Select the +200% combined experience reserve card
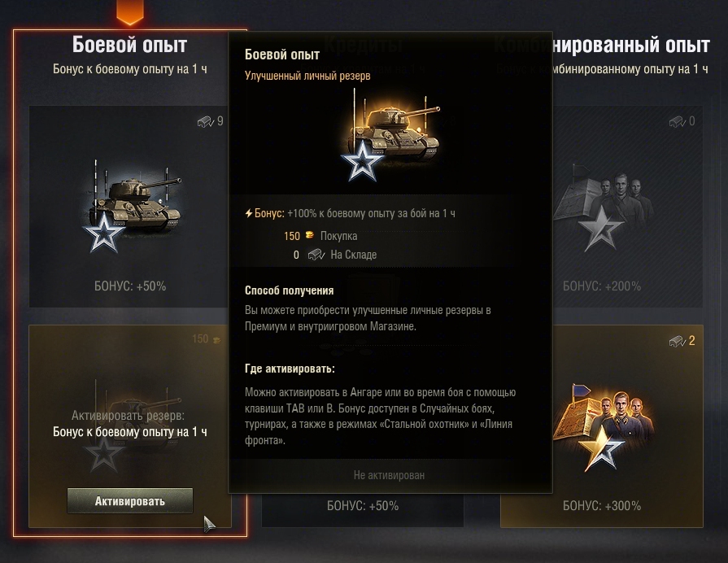 pos(627,207)
